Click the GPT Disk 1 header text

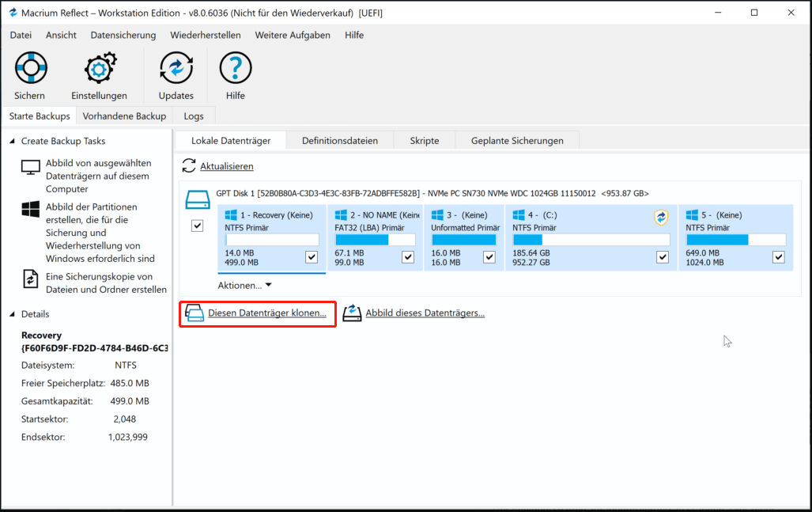[432, 193]
